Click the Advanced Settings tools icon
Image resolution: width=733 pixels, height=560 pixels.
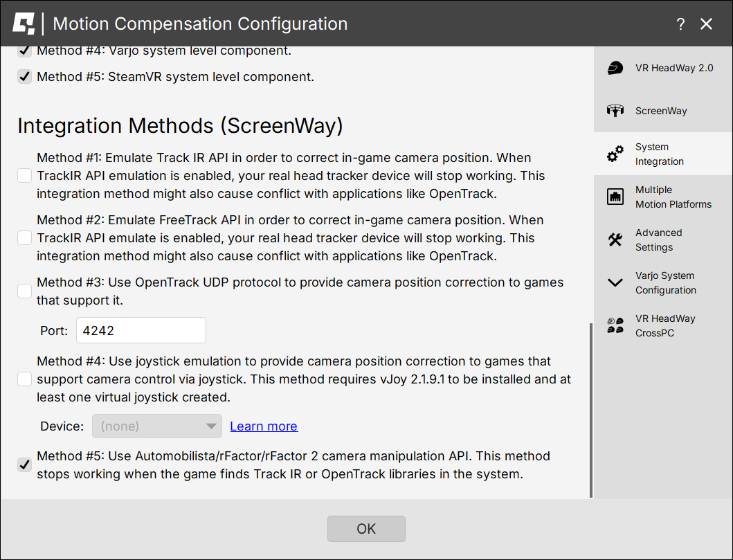[615, 240]
